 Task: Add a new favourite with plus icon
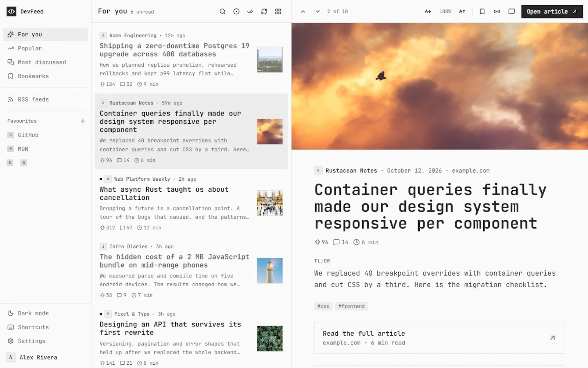[83, 121]
